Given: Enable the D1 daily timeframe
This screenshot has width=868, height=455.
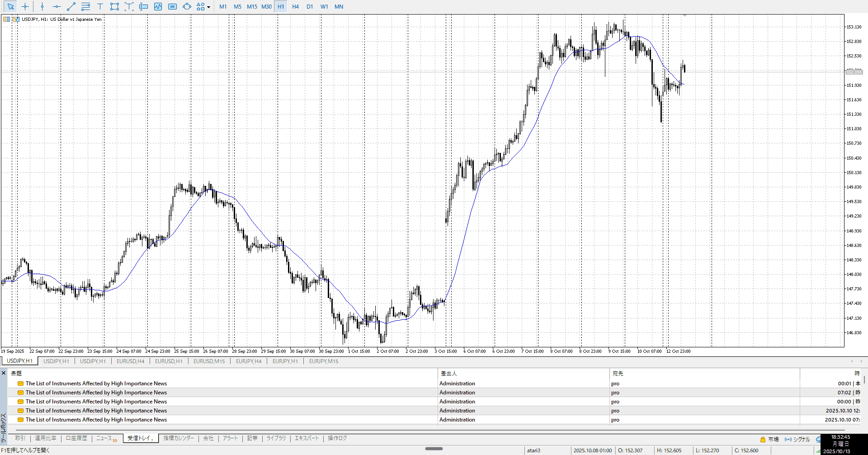Looking at the screenshot, I should pos(310,7).
